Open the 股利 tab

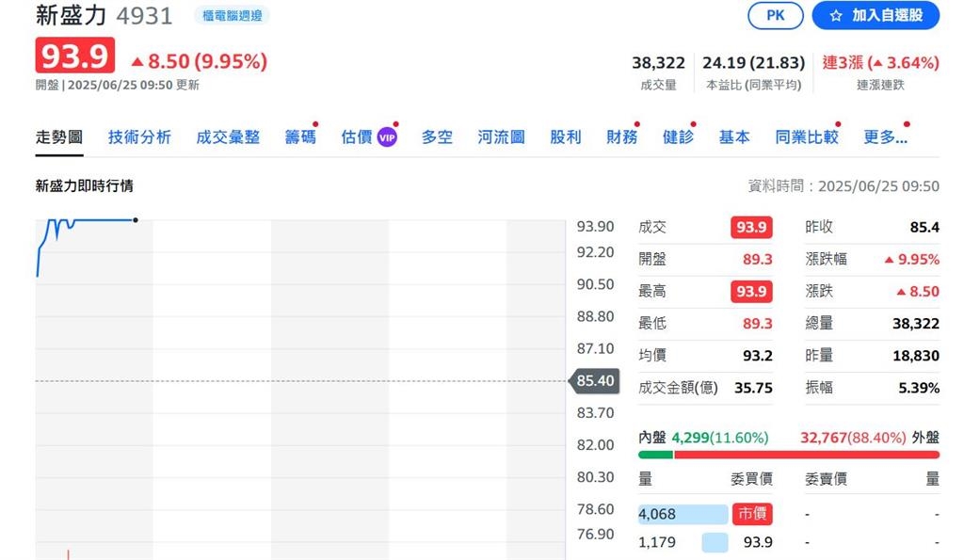(565, 136)
